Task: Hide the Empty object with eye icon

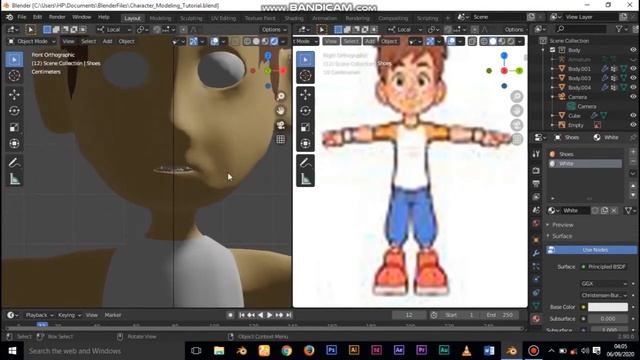Action: point(633,125)
